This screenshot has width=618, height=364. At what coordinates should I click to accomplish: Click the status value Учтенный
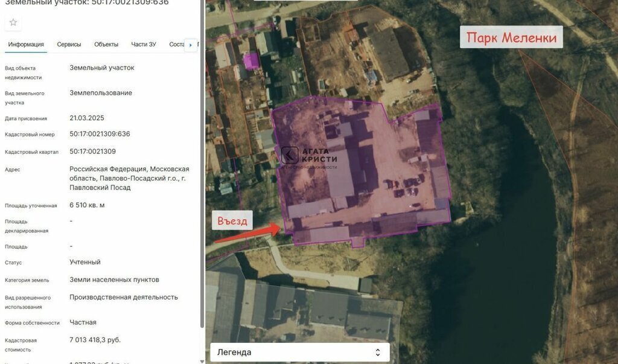click(x=85, y=262)
